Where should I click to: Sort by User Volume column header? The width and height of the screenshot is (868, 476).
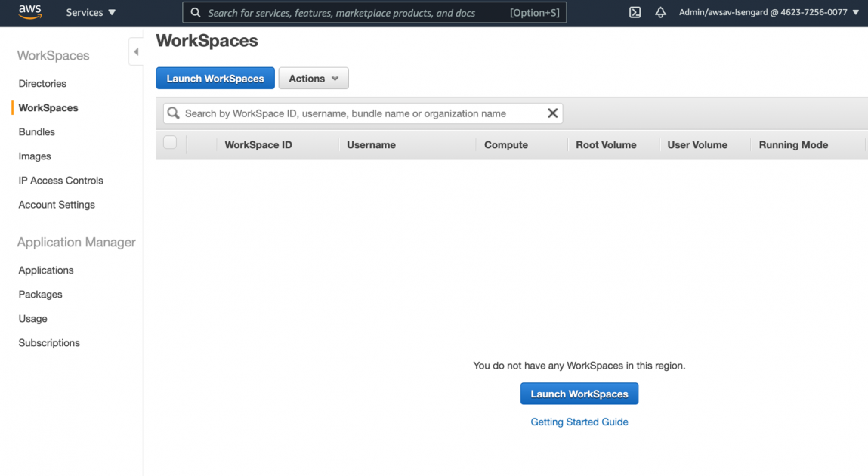click(x=697, y=145)
